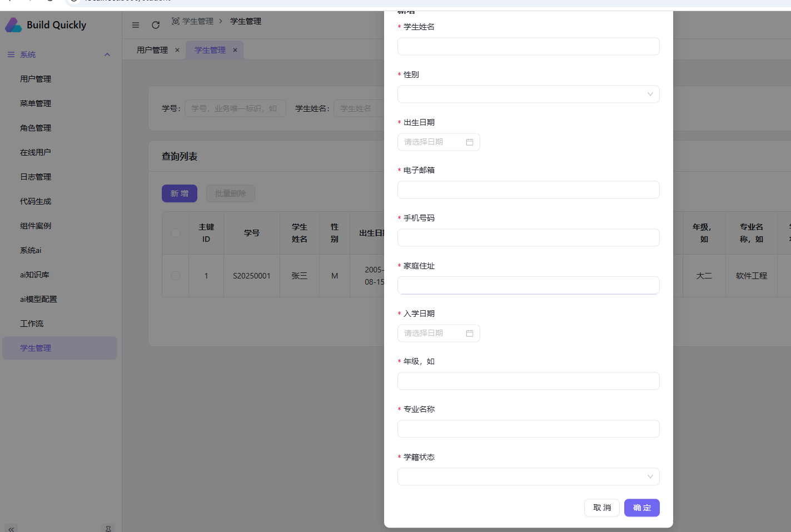Click the 电子邮箱 input field

click(528, 190)
